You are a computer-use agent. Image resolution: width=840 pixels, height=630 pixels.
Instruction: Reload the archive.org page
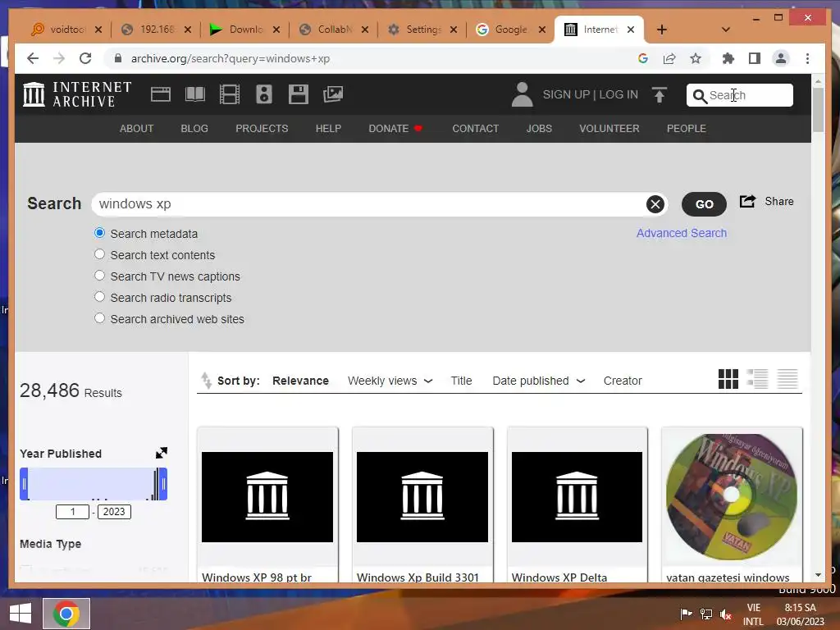(85, 58)
